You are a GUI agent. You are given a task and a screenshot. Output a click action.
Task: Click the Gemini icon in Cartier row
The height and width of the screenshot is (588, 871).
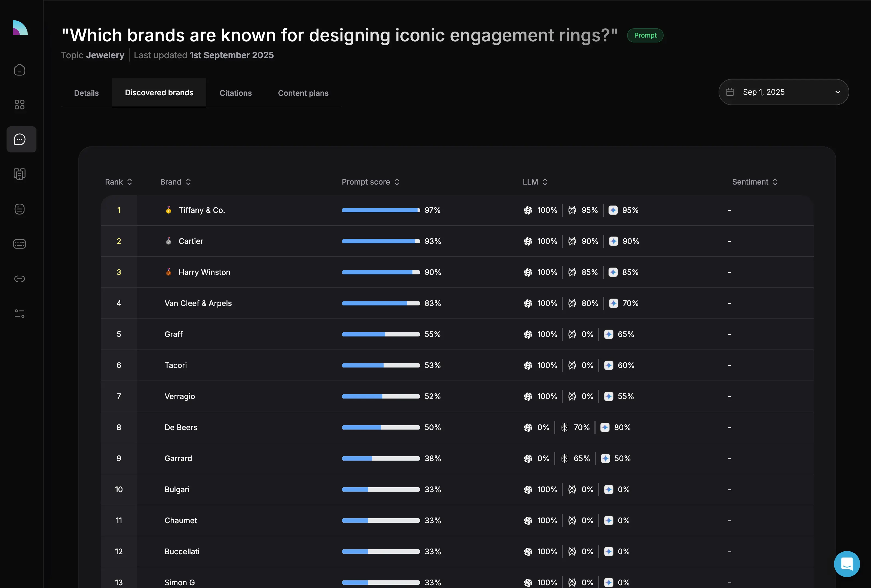(614, 241)
